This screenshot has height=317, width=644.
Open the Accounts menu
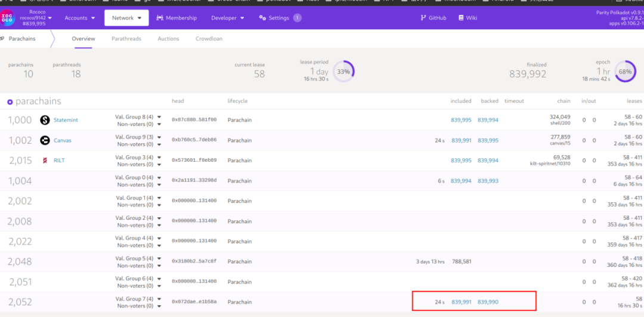[x=80, y=18]
